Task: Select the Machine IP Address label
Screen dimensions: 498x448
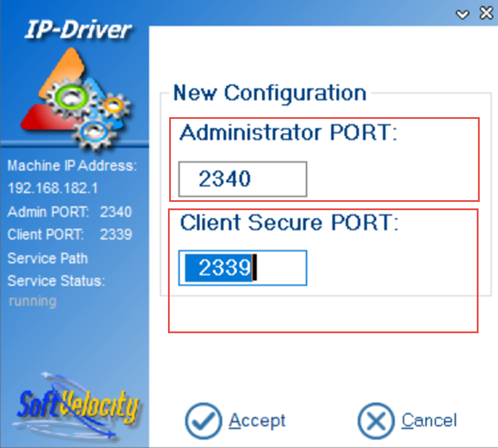Action: [72, 166]
